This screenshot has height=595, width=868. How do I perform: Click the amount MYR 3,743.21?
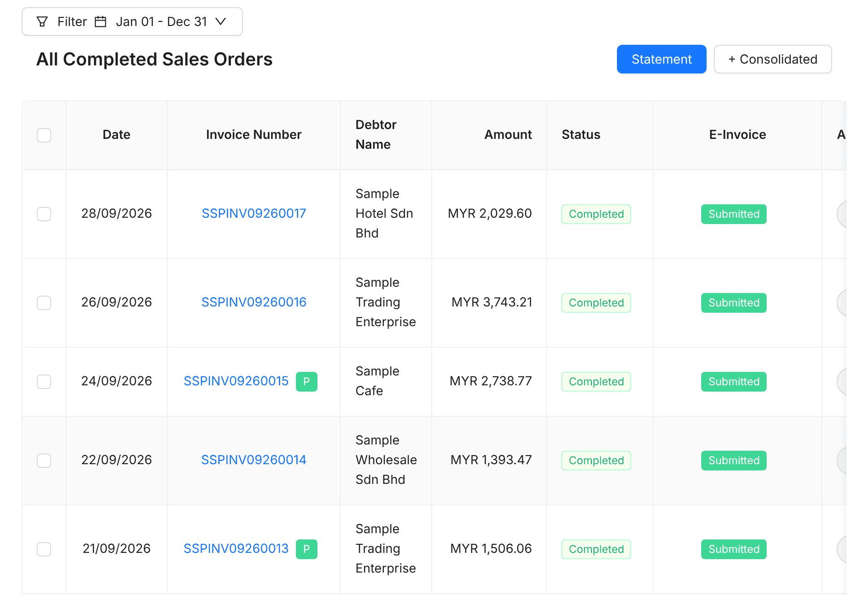click(x=492, y=302)
